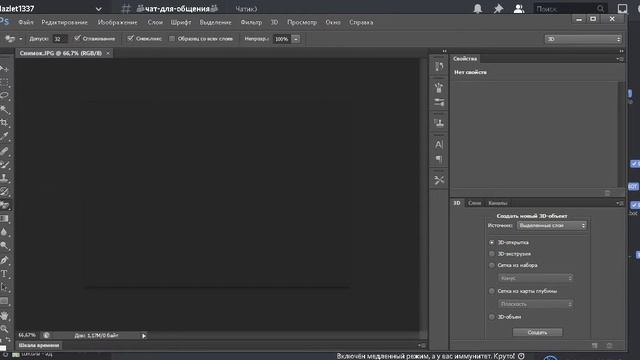The image size is (640, 360).
Task: Open the opacity 100% slider arrow
Action: (296, 39)
